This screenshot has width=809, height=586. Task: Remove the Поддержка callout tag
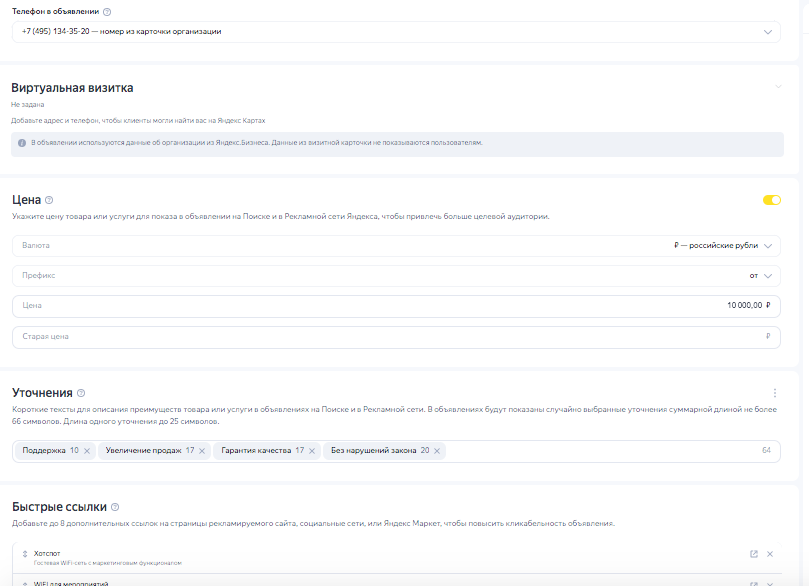point(87,451)
